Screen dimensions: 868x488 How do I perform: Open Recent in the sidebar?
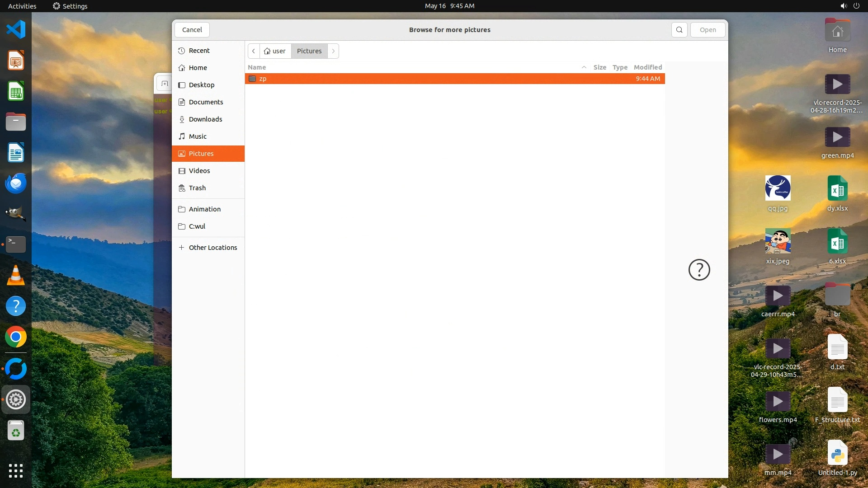tap(199, 51)
